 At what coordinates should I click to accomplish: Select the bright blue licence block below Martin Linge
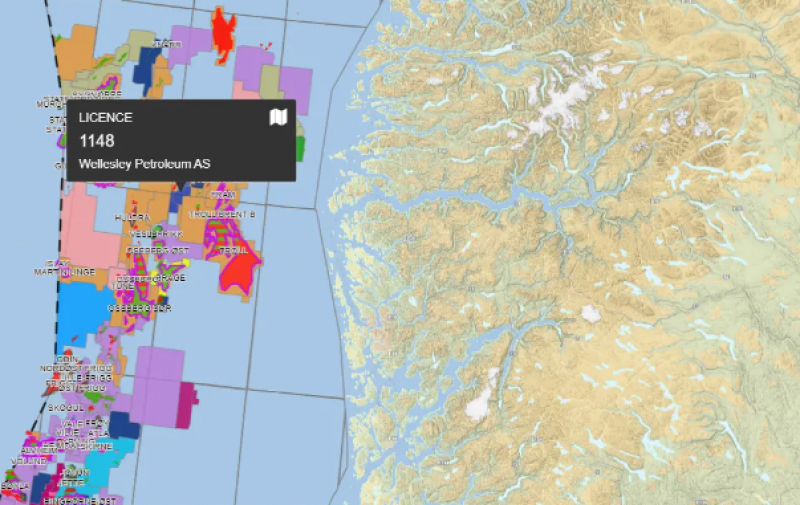(86, 315)
